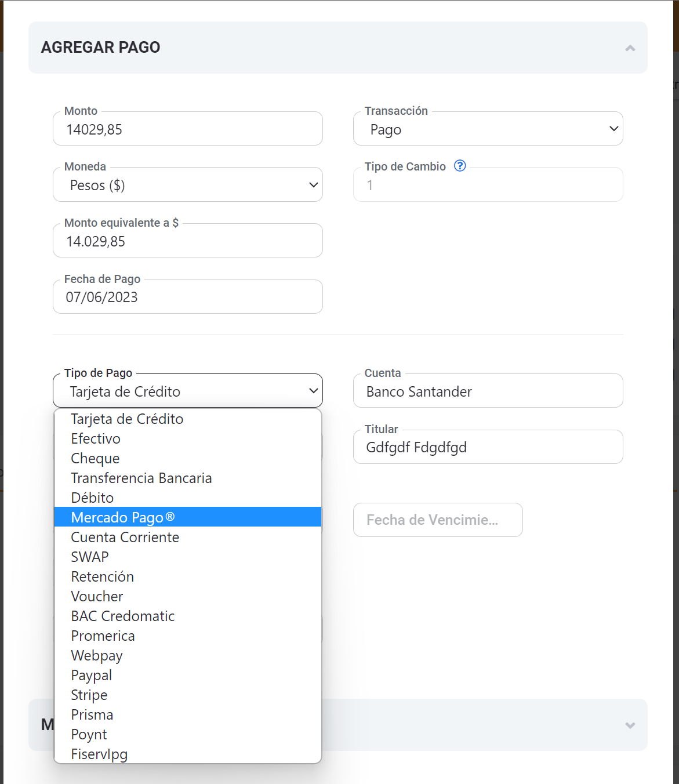
Task: Choose Efectivo as payment type
Action: point(96,439)
